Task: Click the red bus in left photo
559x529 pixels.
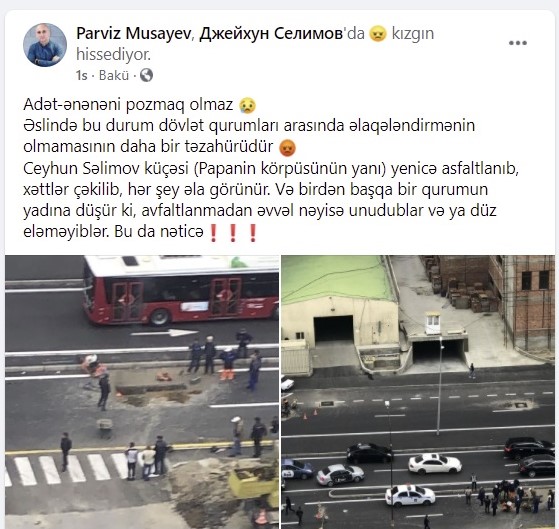Action: [x=181, y=290]
